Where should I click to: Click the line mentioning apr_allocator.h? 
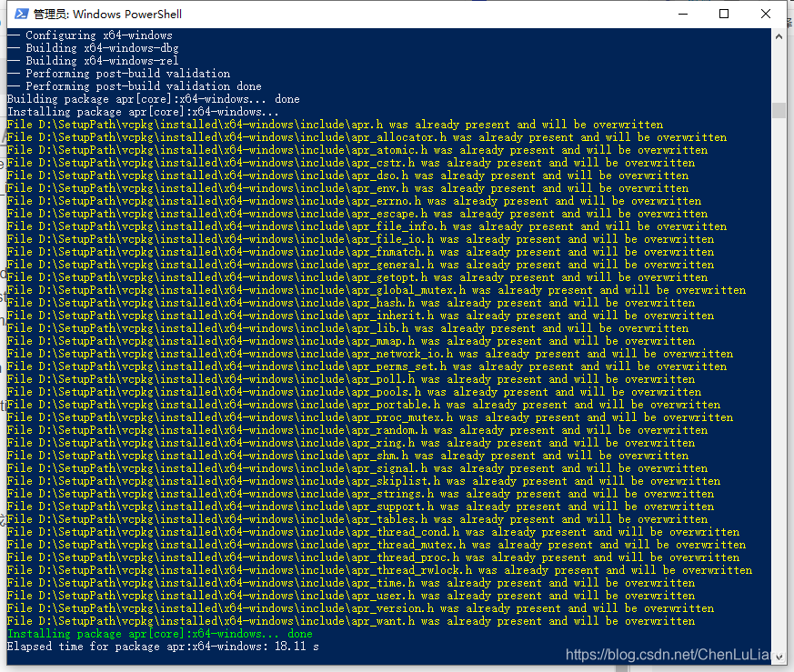(x=367, y=137)
